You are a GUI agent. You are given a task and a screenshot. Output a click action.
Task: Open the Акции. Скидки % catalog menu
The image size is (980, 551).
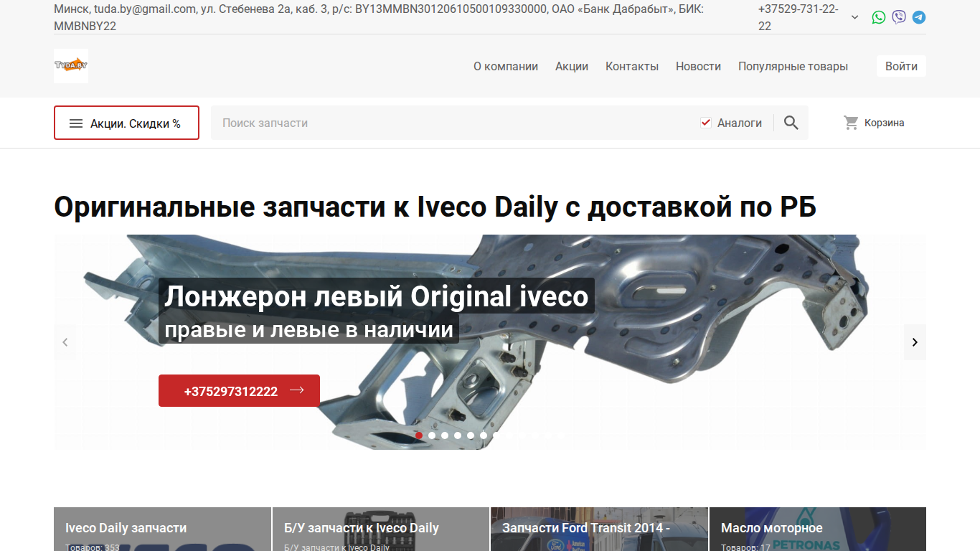[126, 123]
